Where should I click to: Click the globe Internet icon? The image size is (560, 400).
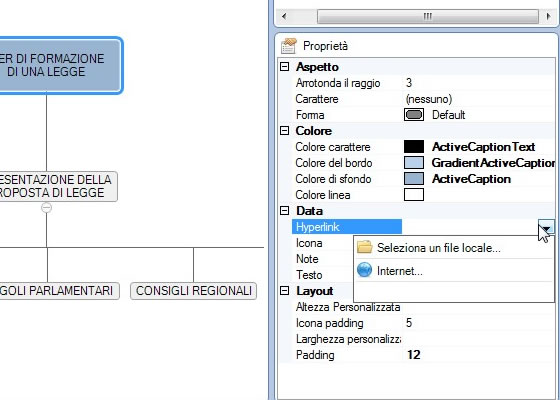click(x=364, y=270)
